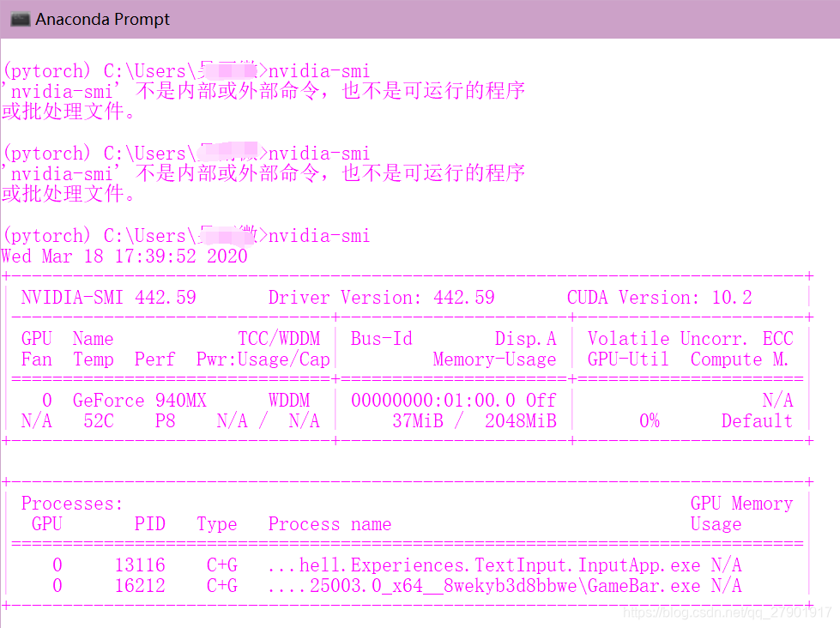
Task: Click the 'Pwr:Usage/Cap' header text
Action: (x=263, y=359)
